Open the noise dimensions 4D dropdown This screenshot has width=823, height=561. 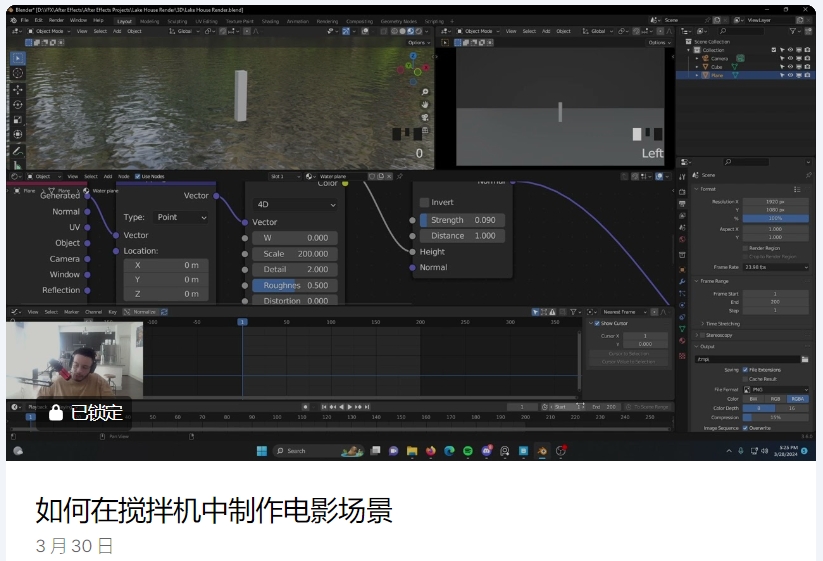(x=295, y=205)
